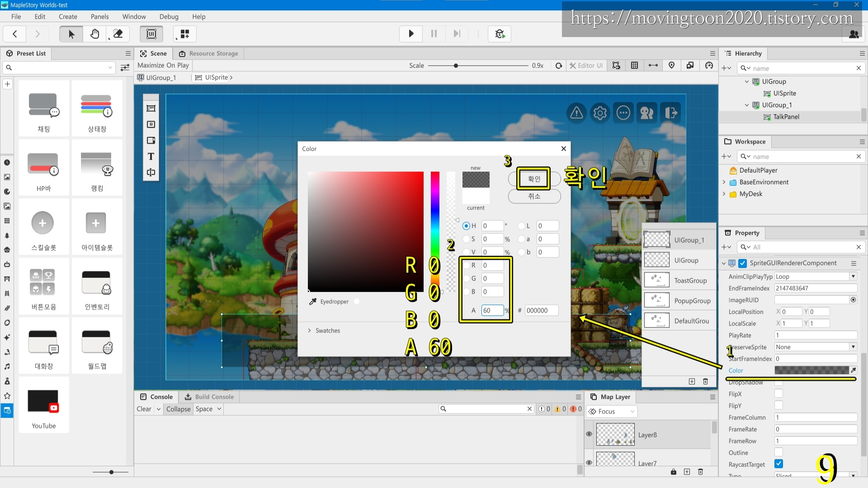Reset the scene scale
Screen dimensions: 868x488
tap(559, 66)
